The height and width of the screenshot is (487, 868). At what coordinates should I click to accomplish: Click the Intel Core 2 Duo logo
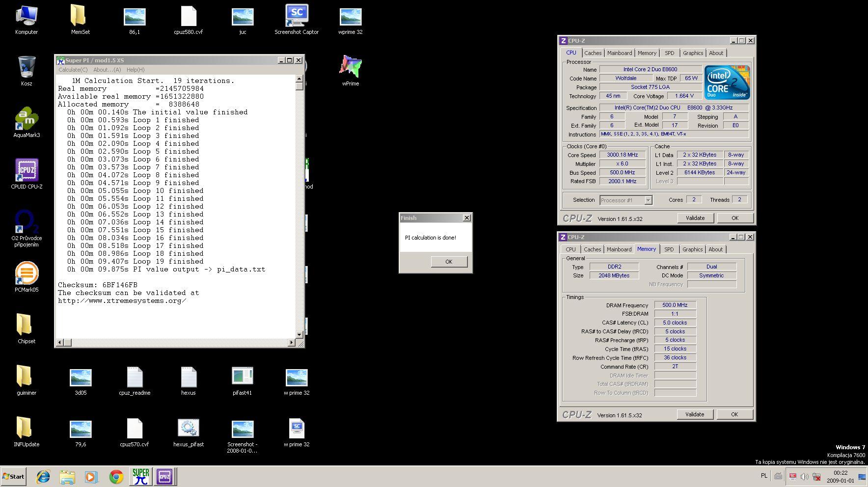(x=727, y=83)
